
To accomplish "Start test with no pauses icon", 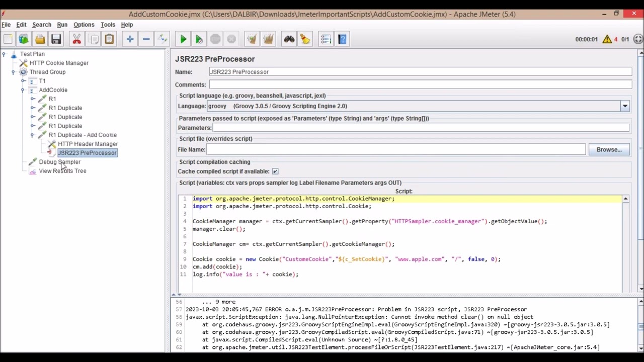I will (199, 39).
